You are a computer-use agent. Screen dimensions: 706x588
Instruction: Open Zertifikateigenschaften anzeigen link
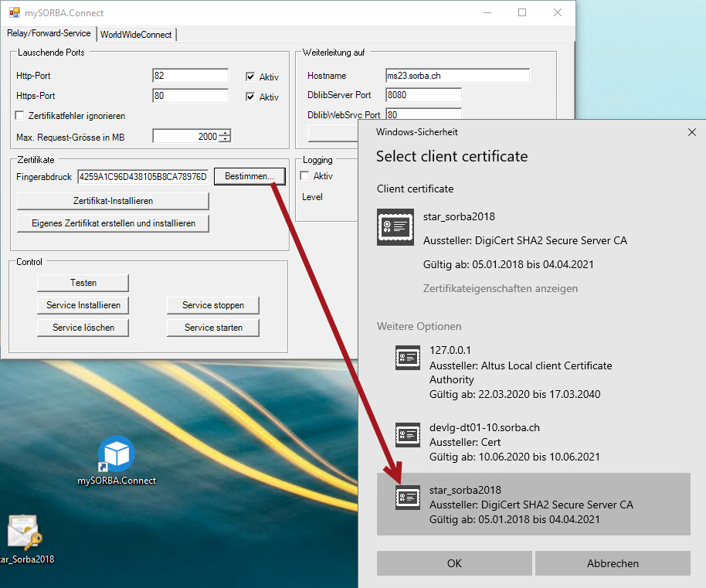501,288
